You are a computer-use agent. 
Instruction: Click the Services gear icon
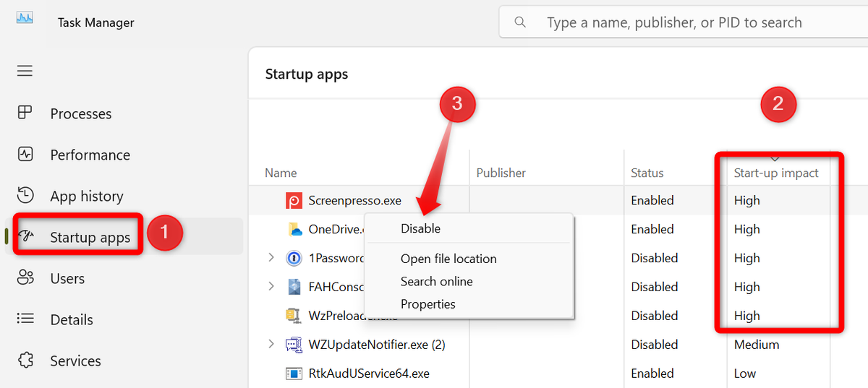pyautogui.click(x=25, y=360)
